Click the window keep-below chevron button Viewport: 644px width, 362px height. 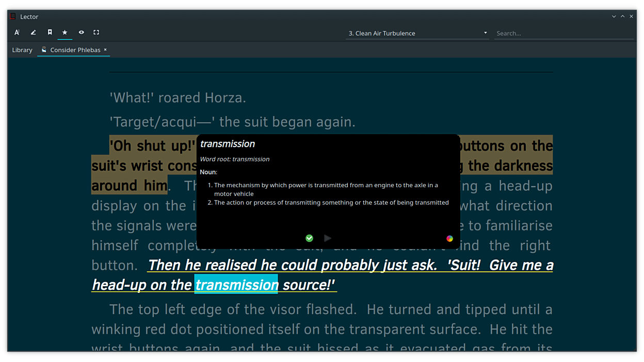click(x=614, y=17)
